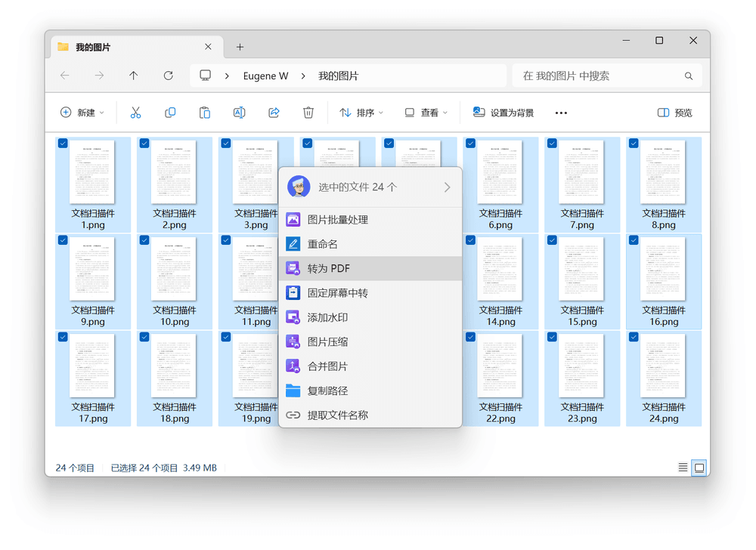This screenshot has width=756, height=550.
Task: Click the 重命名 pencil icon in menu
Action: (293, 244)
